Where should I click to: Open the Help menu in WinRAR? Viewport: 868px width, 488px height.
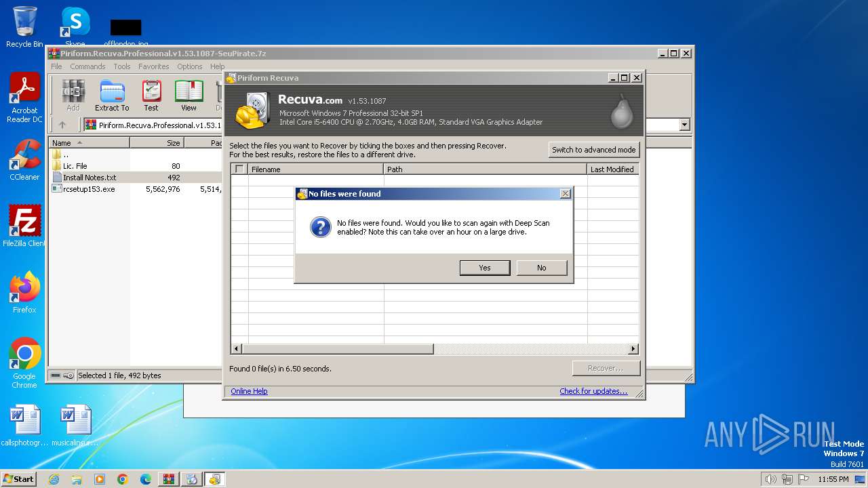pyautogui.click(x=217, y=66)
